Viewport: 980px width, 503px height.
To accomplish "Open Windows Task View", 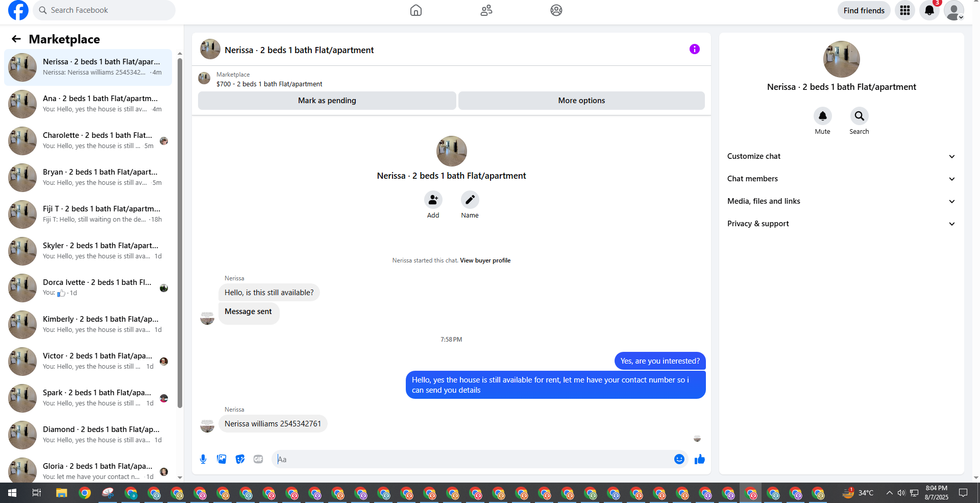I will [x=37, y=493].
